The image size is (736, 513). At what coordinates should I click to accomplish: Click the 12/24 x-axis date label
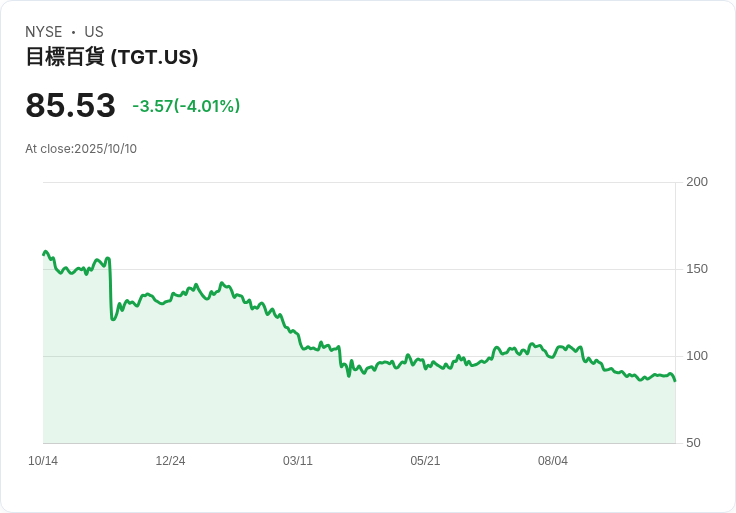tap(170, 461)
